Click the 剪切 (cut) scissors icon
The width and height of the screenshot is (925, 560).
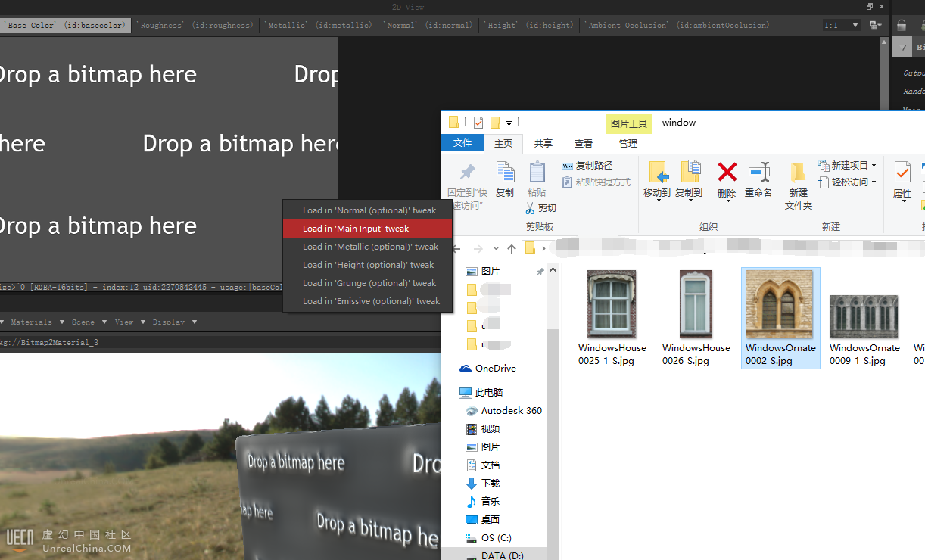pyautogui.click(x=532, y=207)
